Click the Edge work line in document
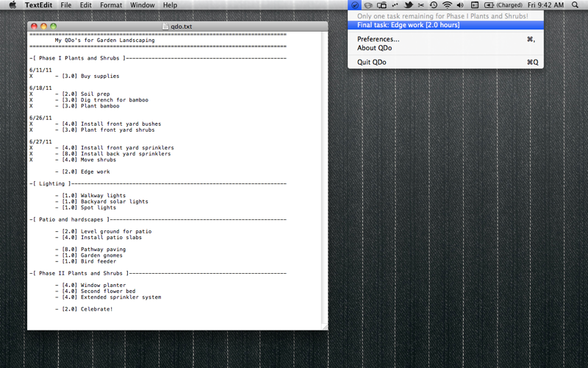 coord(82,171)
